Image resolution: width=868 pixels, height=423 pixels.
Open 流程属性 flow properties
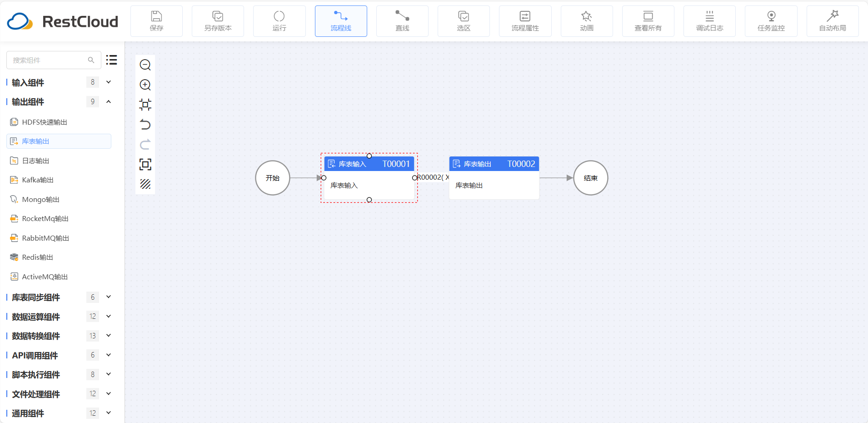pos(525,21)
